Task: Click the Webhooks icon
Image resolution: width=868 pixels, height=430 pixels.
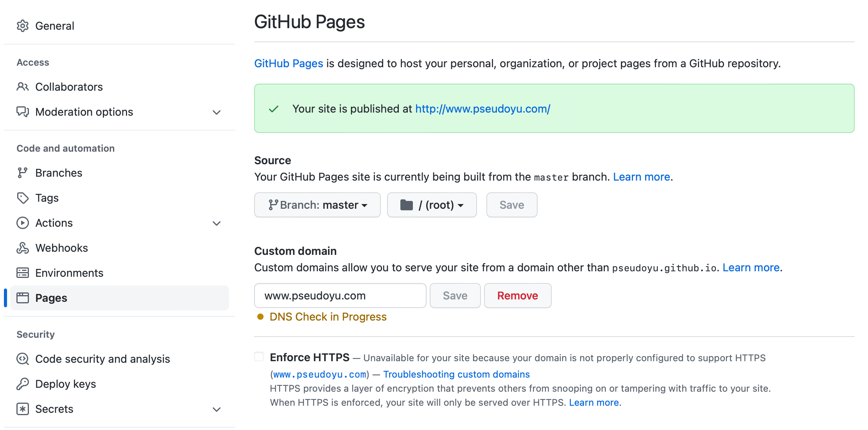Action: [x=23, y=247]
